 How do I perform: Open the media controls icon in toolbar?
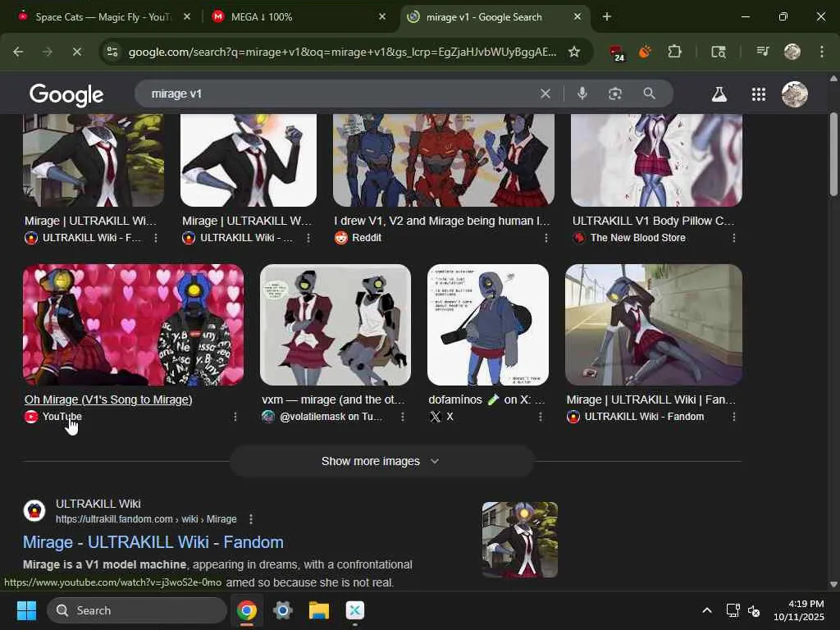point(762,52)
